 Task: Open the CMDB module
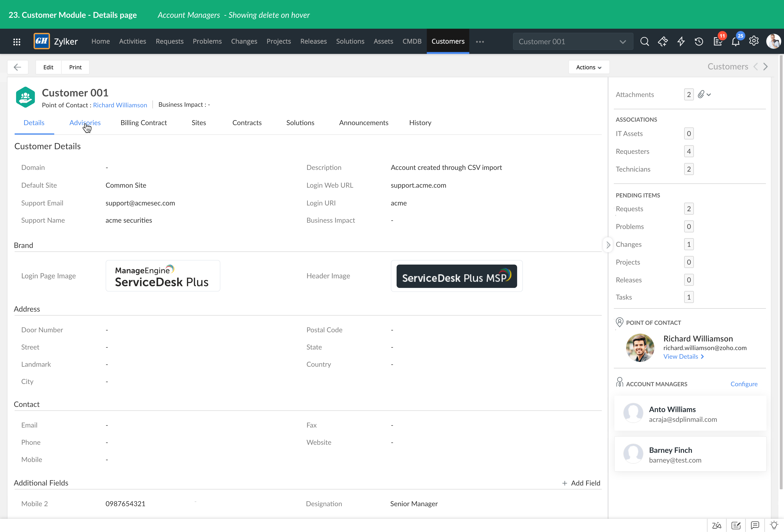pyautogui.click(x=412, y=41)
